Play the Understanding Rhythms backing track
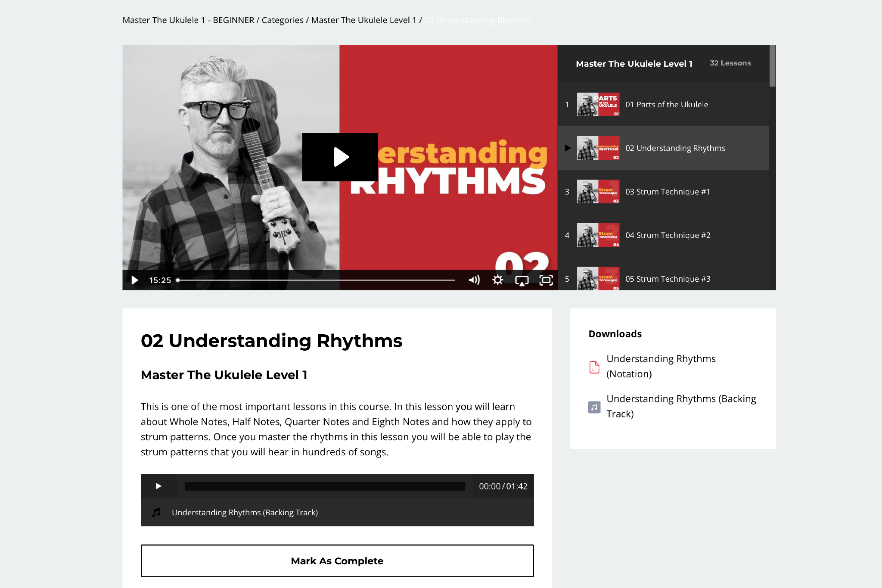The image size is (882, 588). tap(158, 486)
